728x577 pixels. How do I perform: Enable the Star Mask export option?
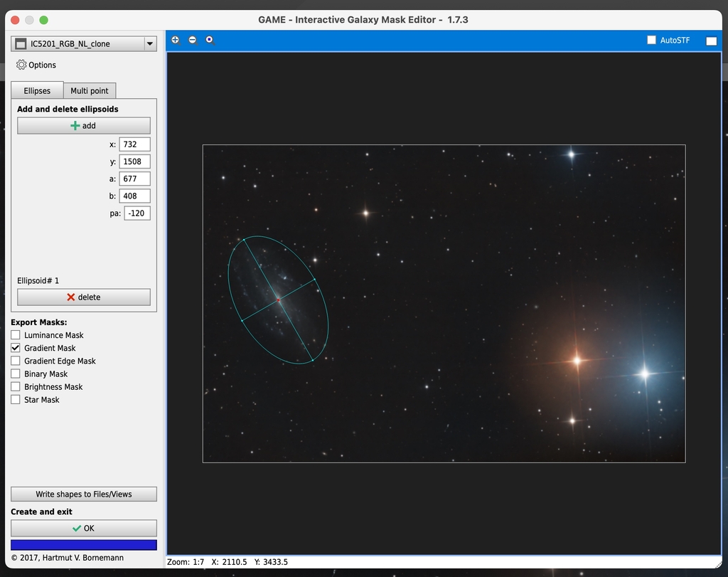point(16,399)
